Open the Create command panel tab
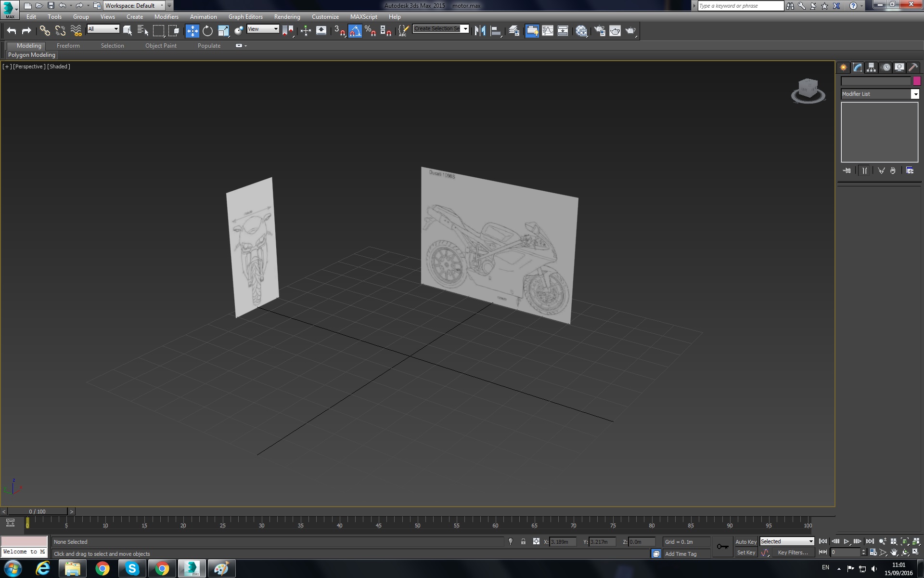This screenshot has height=578, width=924. pos(844,67)
